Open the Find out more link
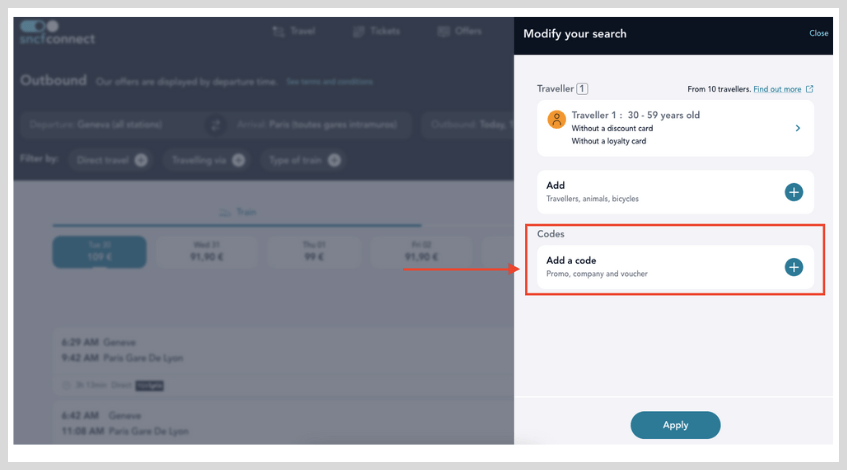847x470 pixels. (x=777, y=89)
